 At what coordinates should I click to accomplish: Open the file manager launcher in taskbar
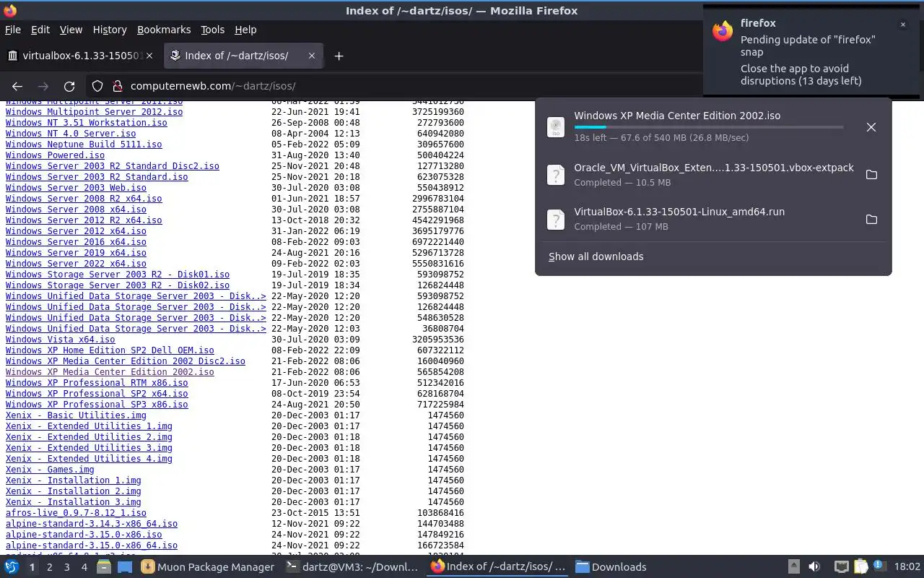[104, 567]
